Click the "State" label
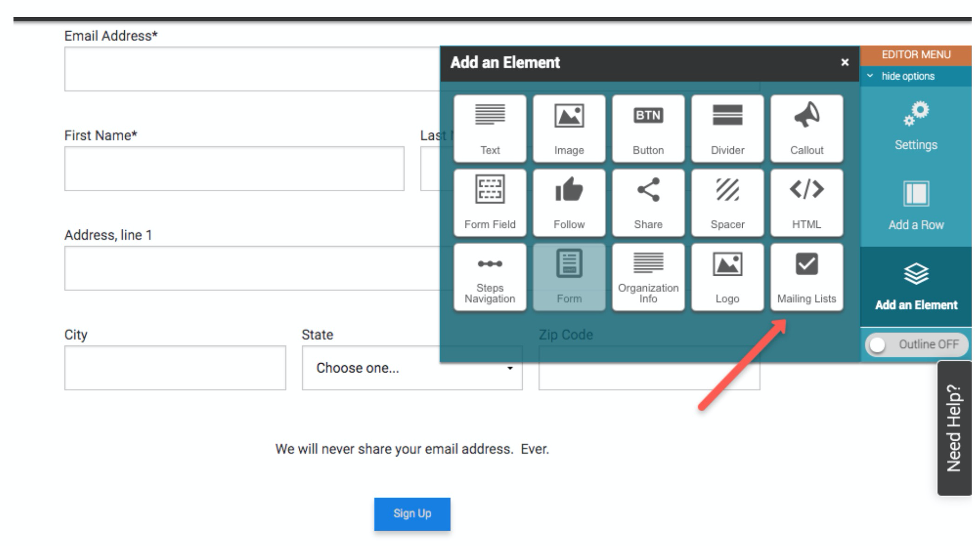This screenshot has width=980, height=546. 317,334
